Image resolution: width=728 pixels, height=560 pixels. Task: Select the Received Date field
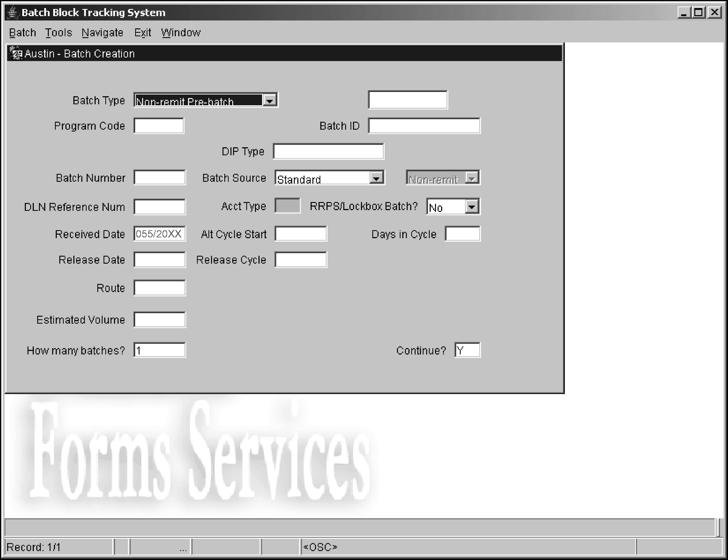[159, 234]
